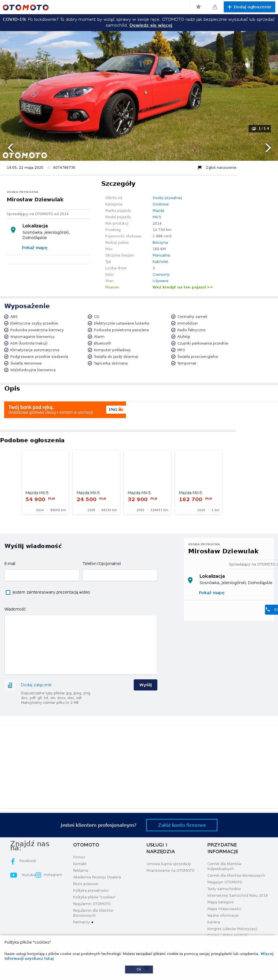Click the Używane condition link
This screenshot has width=278, height=980.
160,281
